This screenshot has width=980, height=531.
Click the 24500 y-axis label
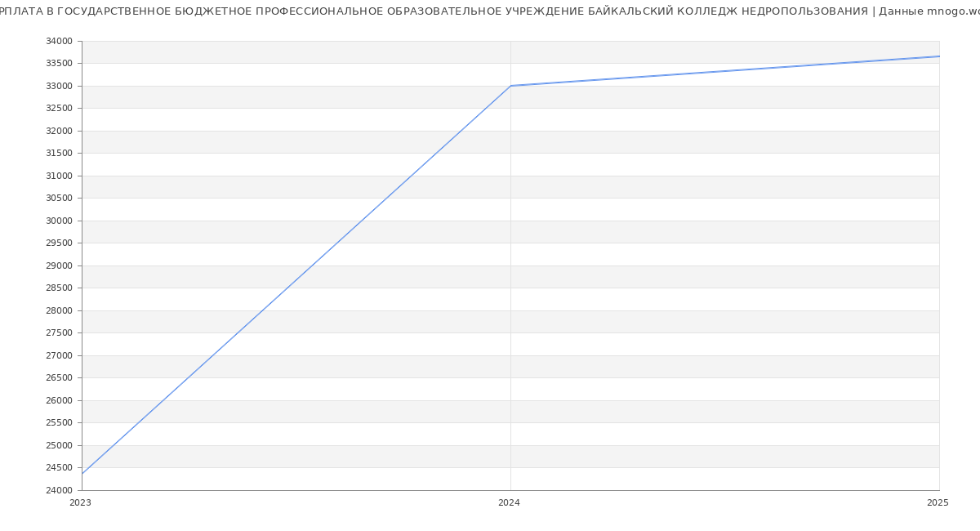tap(60, 468)
